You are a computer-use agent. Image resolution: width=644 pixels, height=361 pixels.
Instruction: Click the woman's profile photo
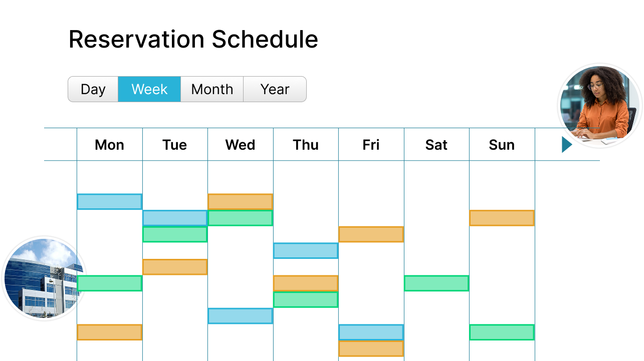tap(600, 106)
